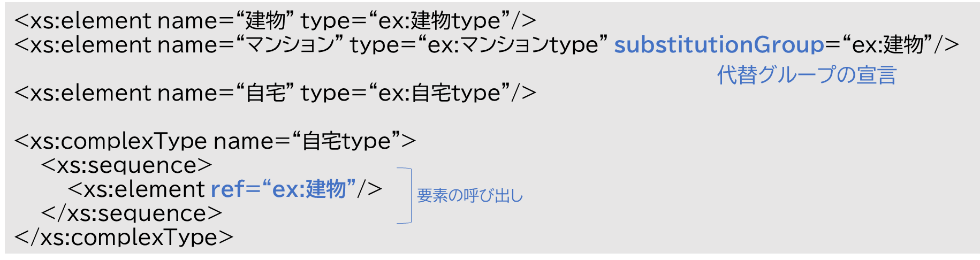The width and height of the screenshot is (980, 260).
Task: Click type="ex:自宅type" attribute text
Action: pos(405,94)
